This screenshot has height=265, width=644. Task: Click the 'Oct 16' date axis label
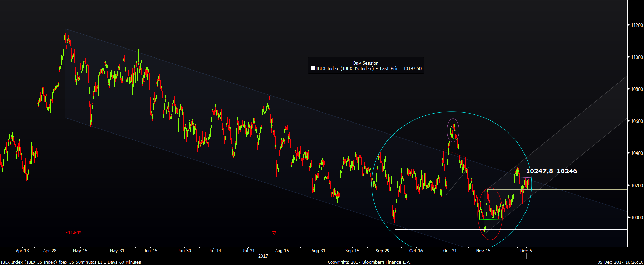coord(416,251)
